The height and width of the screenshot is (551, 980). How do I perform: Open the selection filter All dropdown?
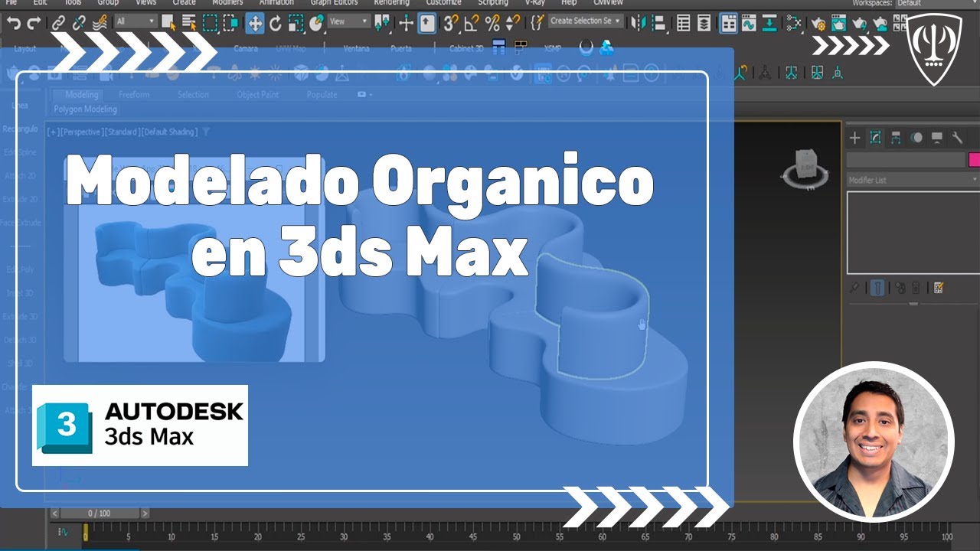(136, 22)
